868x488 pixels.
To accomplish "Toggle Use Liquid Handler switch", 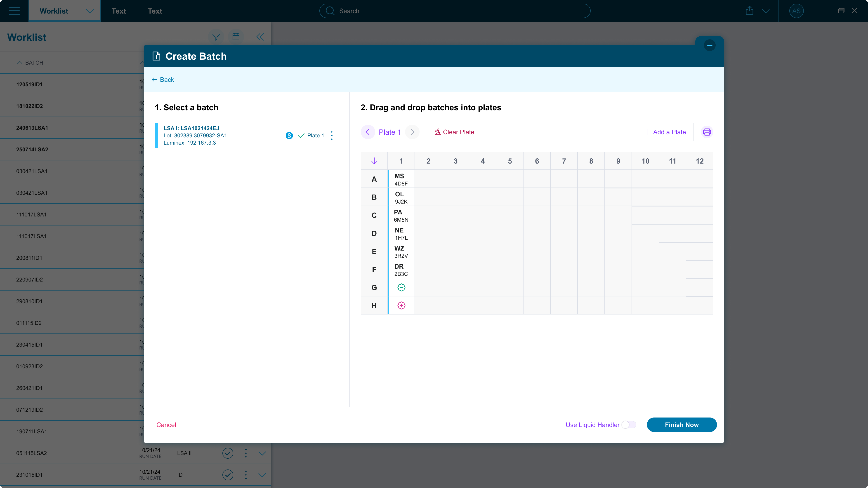I will point(629,425).
